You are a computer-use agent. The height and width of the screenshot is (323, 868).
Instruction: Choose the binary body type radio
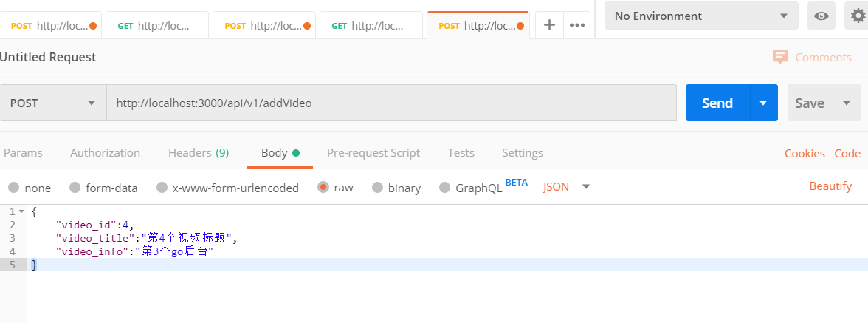tap(378, 187)
